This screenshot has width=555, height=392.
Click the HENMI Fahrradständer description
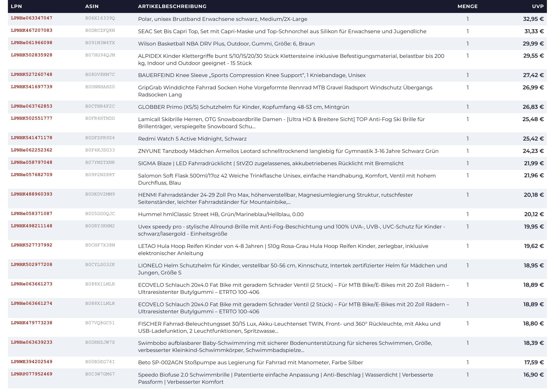point(275,198)
